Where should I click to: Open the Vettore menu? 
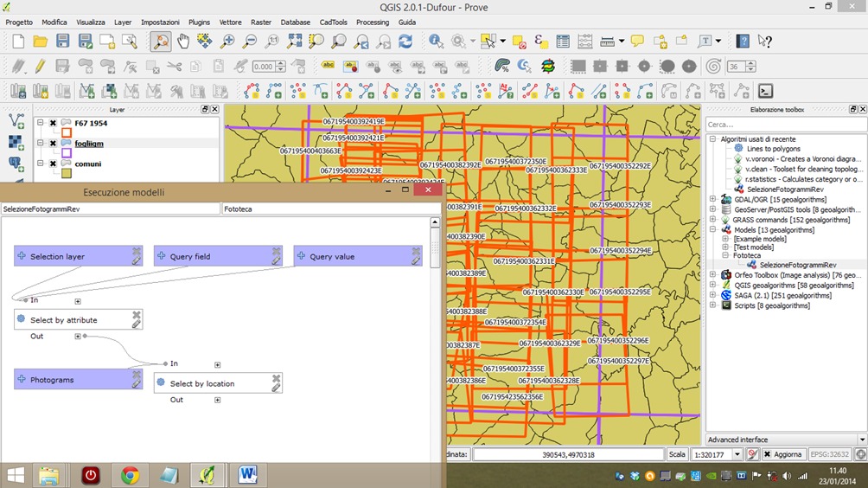pyautogui.click(x=230, y=22)
